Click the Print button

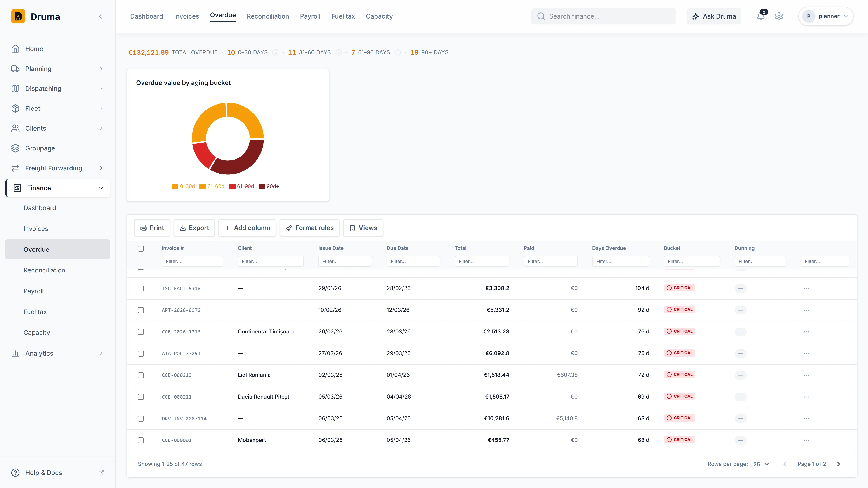152,228
